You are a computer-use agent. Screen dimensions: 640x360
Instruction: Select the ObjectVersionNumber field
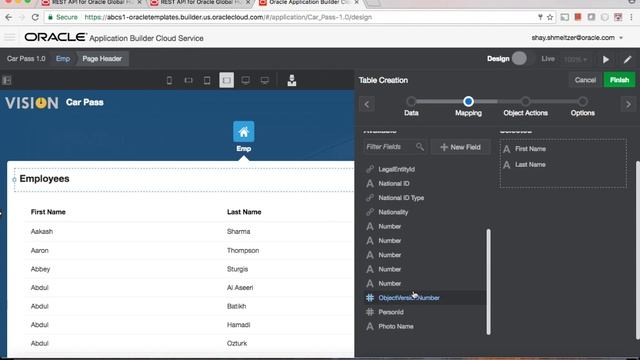[424, 298]
